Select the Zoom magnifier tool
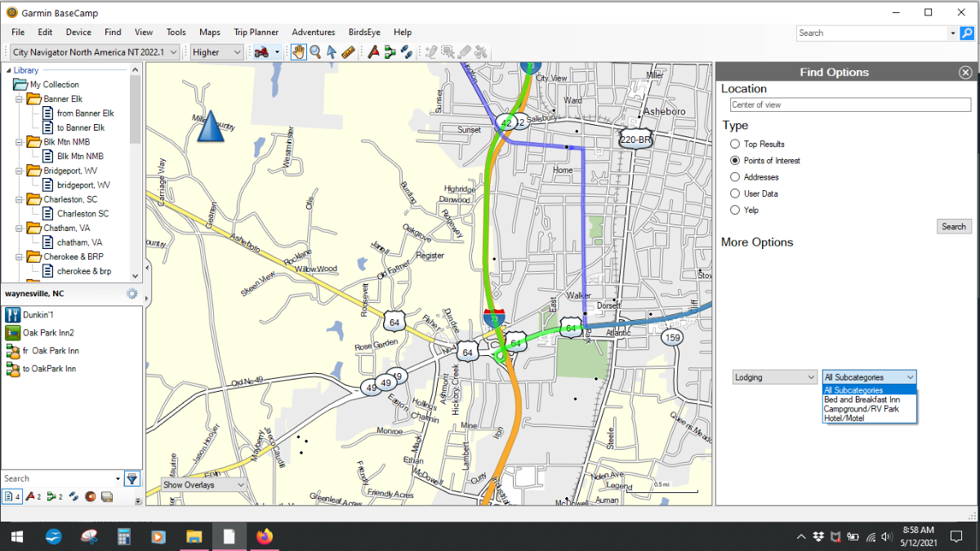980x551 pixels. 315,52
